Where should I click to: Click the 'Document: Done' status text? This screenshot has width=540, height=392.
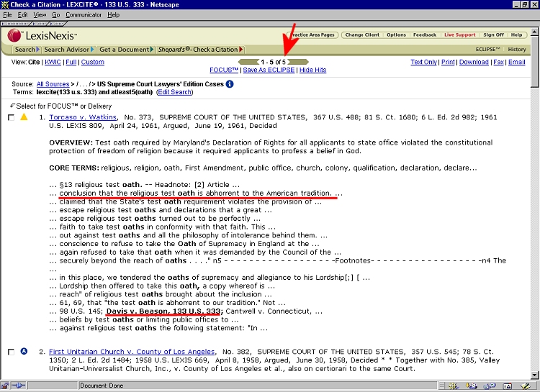[102, 386]
